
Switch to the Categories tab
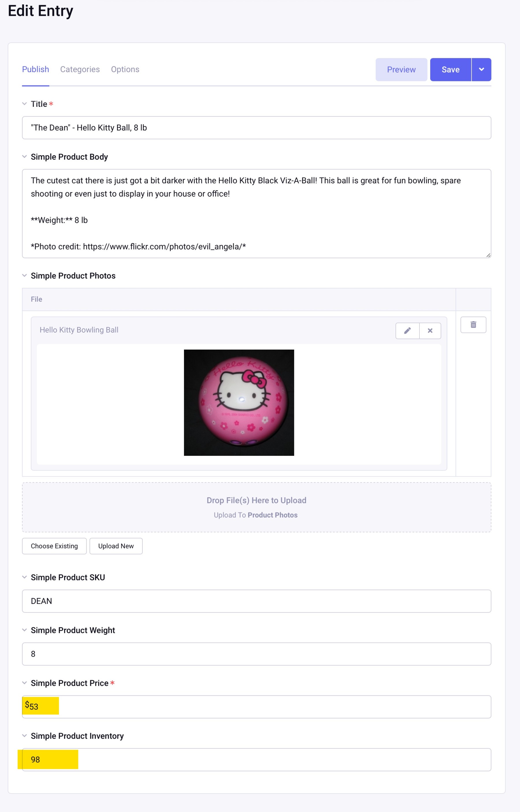pos(80,70)
